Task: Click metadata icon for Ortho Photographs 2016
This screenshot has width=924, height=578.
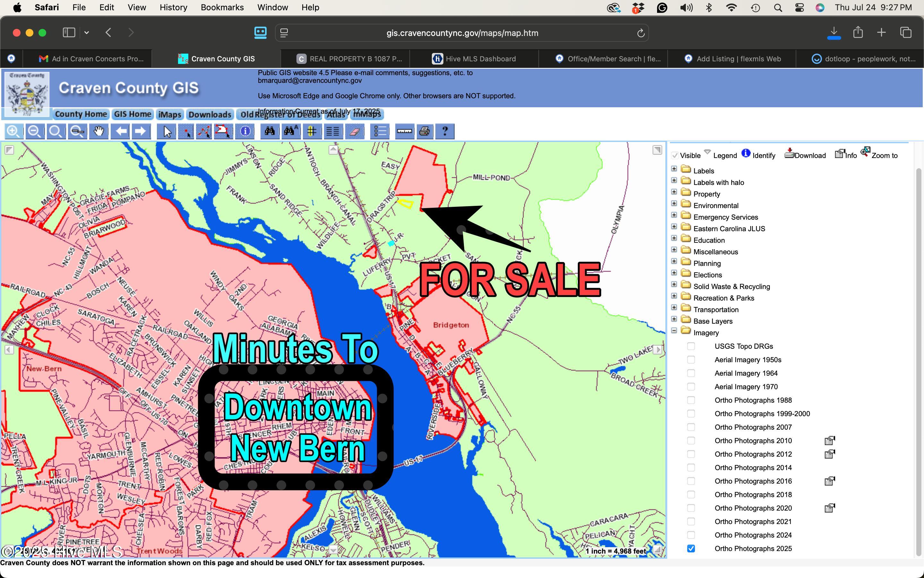Action: tap(830, 481)
